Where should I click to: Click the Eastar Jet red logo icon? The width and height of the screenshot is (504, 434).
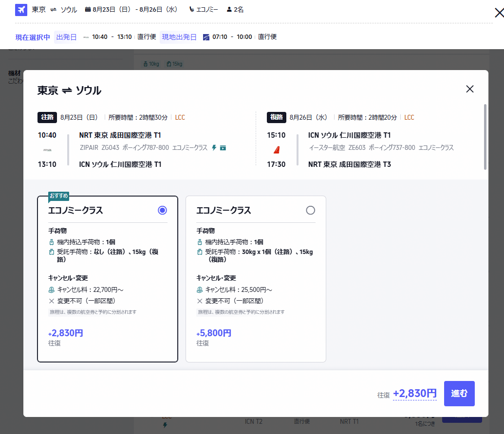pyautogui.click(x=277, y=150)
